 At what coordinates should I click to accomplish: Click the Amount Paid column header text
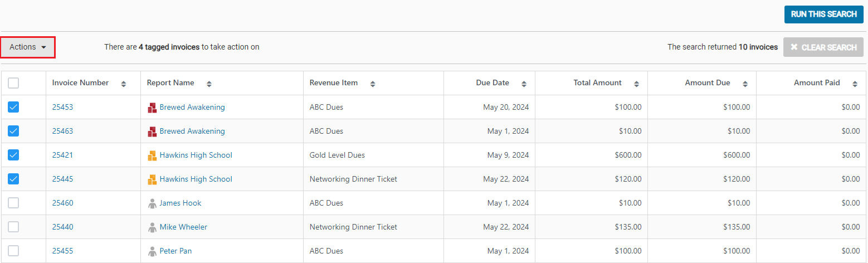pyautogui.click(x=817, y=82)
